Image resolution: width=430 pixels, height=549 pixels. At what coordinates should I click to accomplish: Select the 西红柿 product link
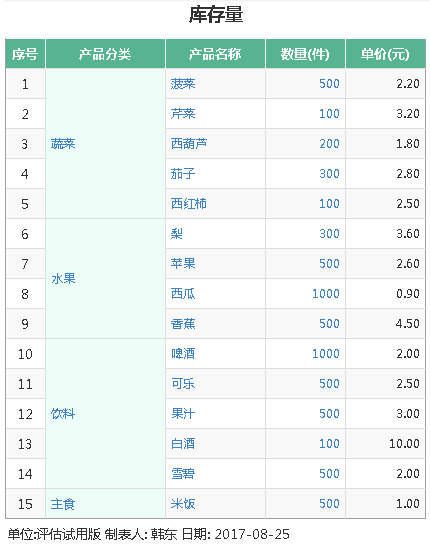tap(189, 204)
